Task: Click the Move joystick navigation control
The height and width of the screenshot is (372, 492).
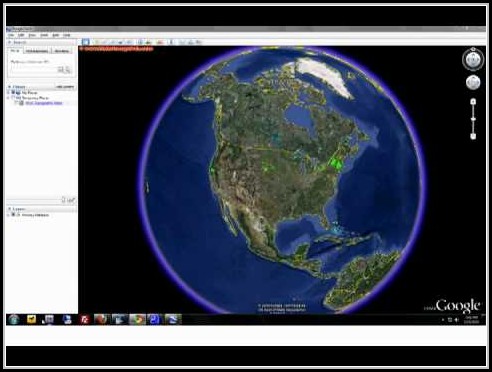Action: pyautogui.click(x=473, y=82)
